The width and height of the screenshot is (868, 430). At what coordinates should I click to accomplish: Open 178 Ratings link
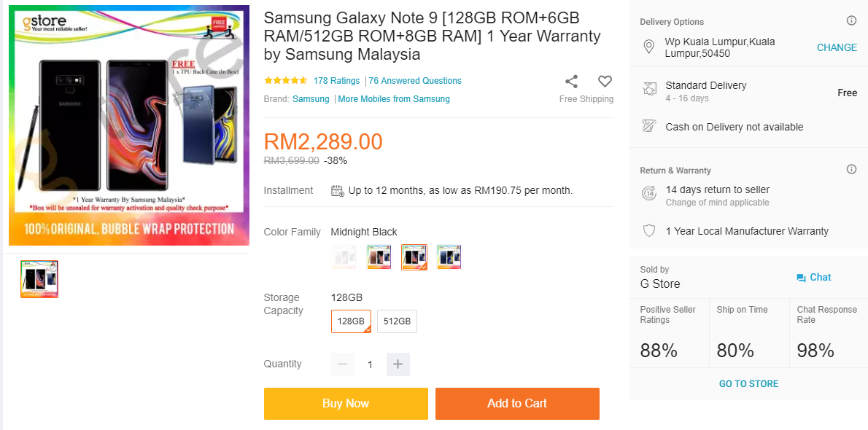point(336,81)
